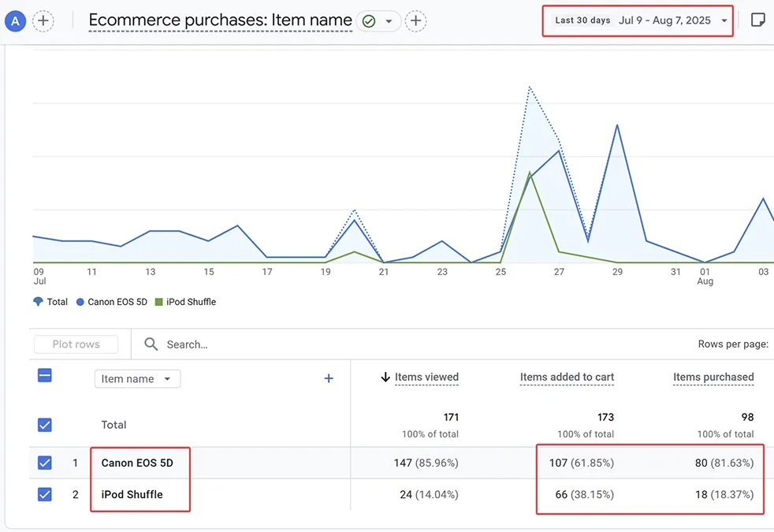This screenshot has width=774, height=532.
Task: Click the sort arrow beside Items viewed
Action: click(x=385, y=378)
